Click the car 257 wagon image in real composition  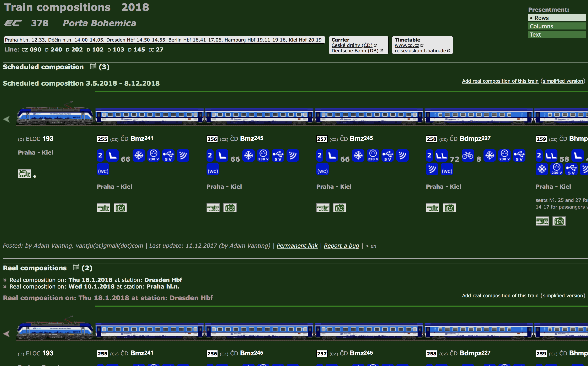pos(369,331)
